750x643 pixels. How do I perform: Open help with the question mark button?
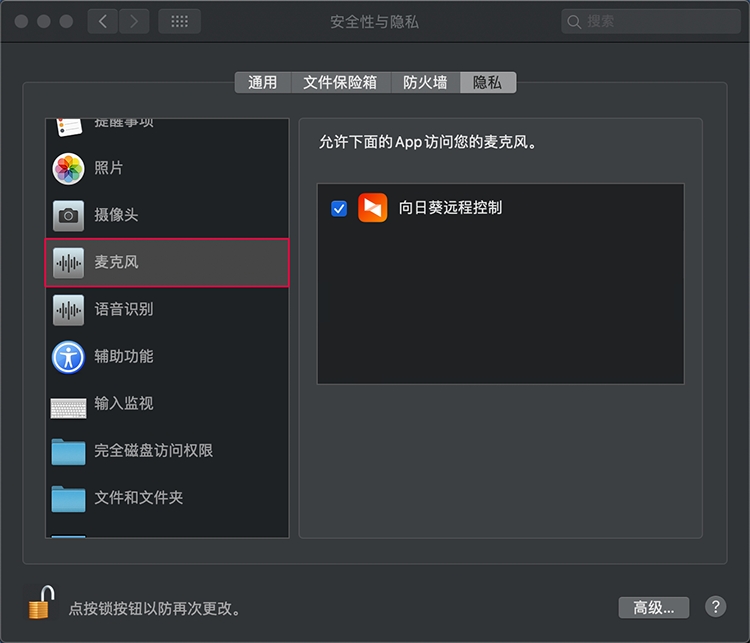tap(715, 607)
